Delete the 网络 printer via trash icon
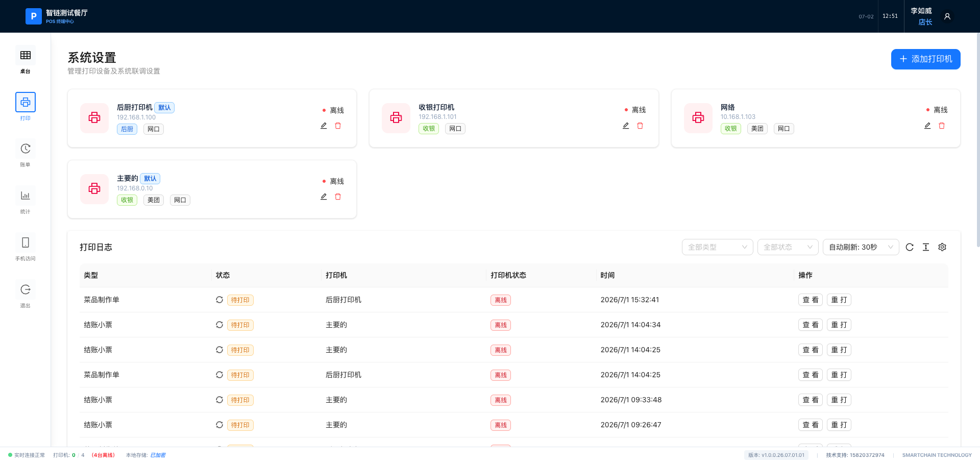The image size is (980, 463). coord(942,126)
